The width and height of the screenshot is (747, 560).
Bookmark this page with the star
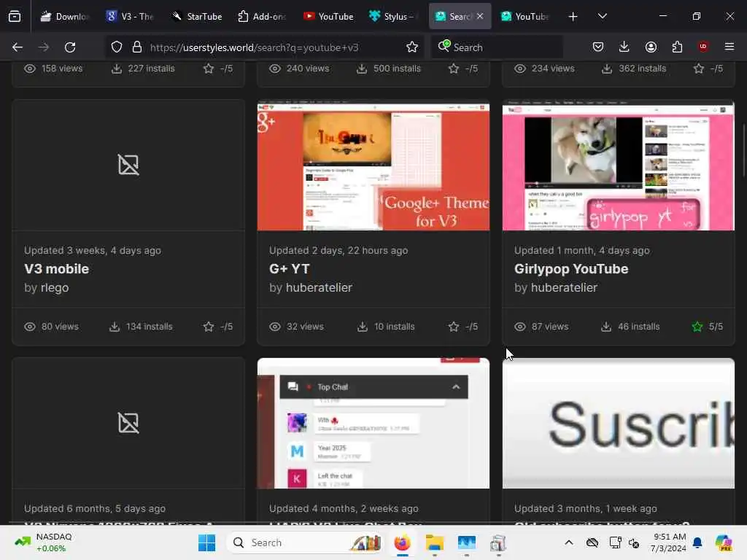pos(412,47)
